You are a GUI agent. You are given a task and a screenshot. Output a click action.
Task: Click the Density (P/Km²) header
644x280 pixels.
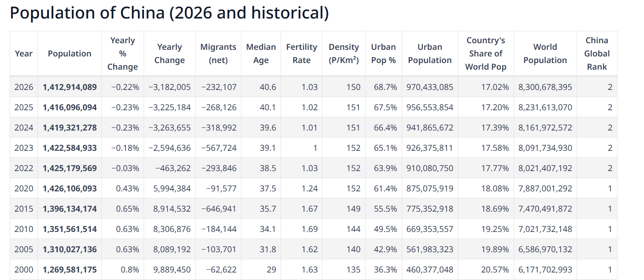point(344,53)
